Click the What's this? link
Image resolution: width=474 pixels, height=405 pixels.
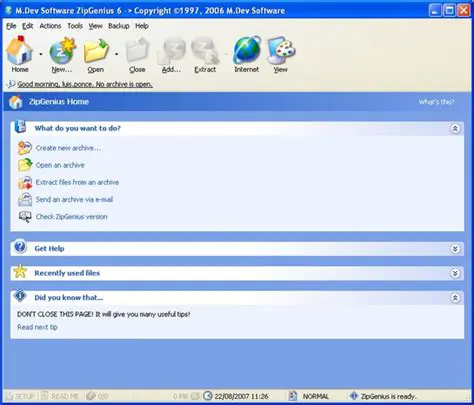coord(437,102)
